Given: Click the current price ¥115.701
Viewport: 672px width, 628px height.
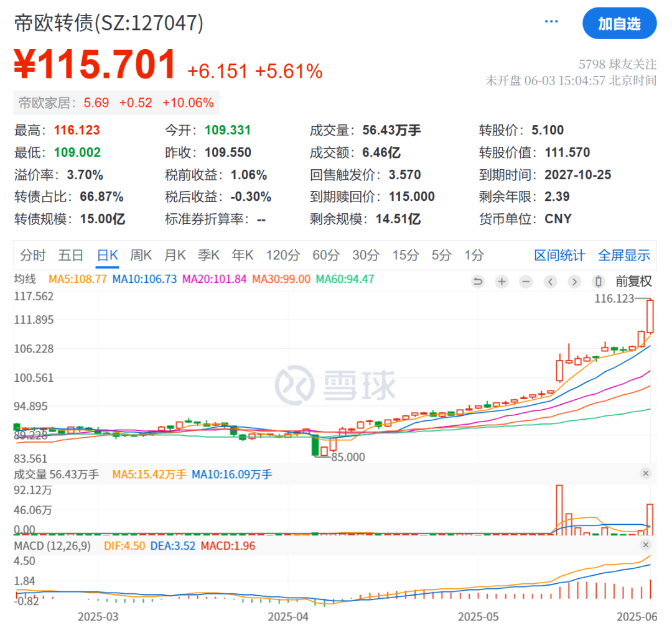Looking at the screenshot, I should 95,64.
